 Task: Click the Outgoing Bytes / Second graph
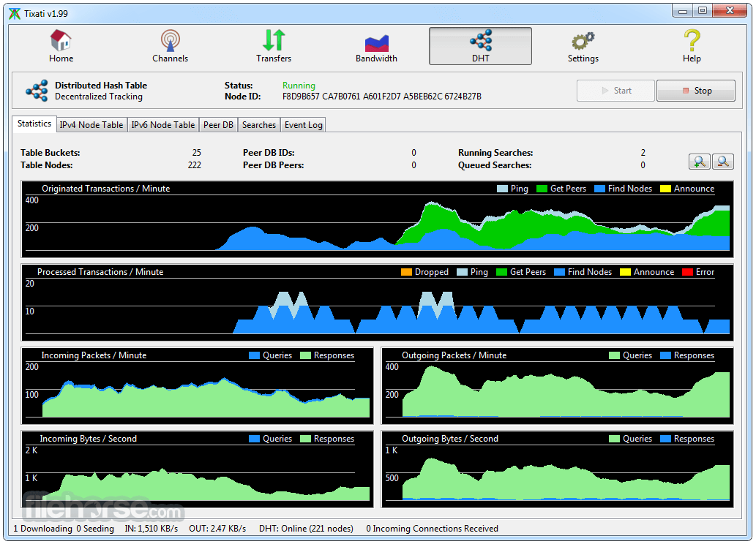(x=558, y=469)
